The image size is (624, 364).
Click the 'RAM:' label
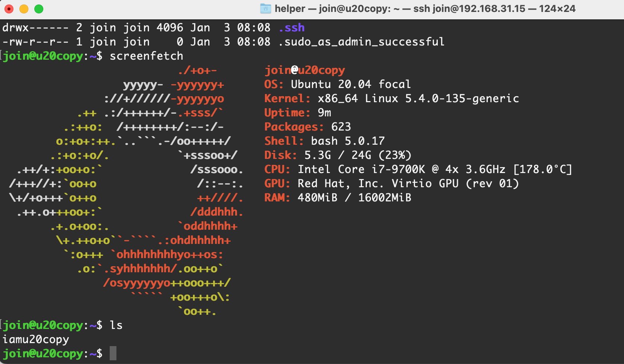click(277, 198)
